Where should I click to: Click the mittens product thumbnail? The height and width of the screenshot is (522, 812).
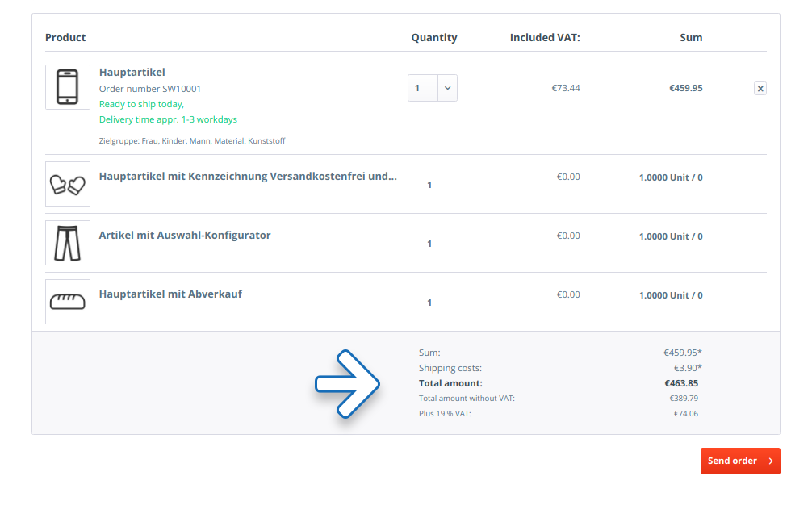pyautogui.click(x=68, y=184)
